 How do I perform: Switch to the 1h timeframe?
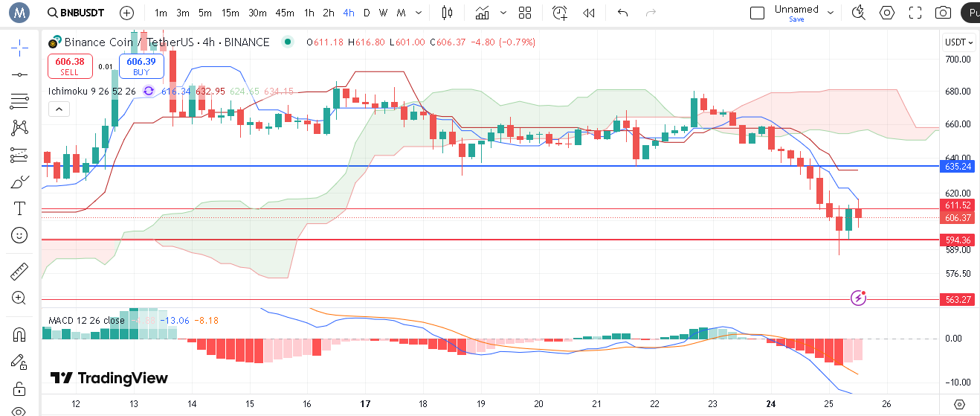coord(309,13)
